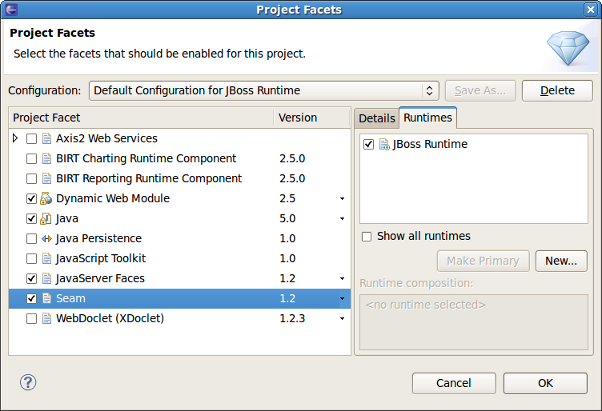602x411 pixels.
Task: Click the Java facet icon
Action: click(x=46, y=219)
